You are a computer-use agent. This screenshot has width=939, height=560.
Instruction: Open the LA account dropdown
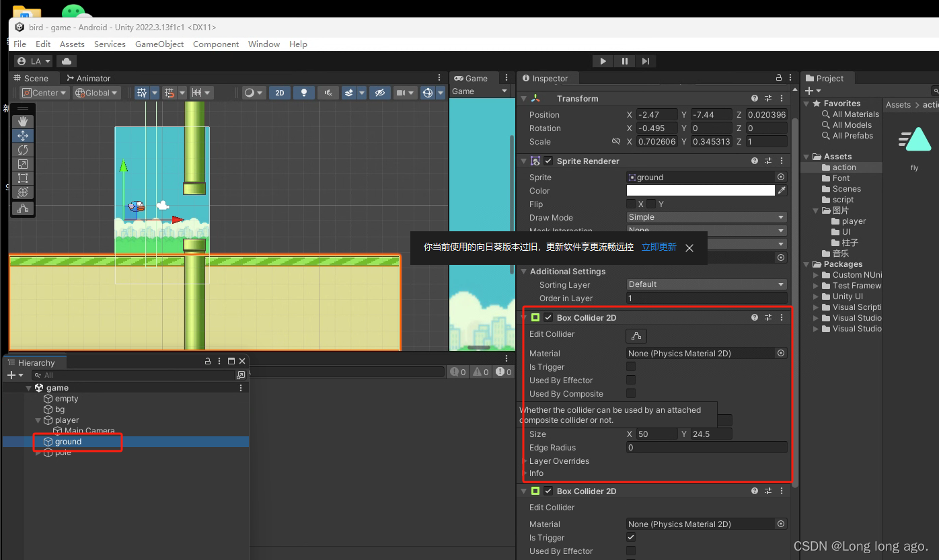34,61
